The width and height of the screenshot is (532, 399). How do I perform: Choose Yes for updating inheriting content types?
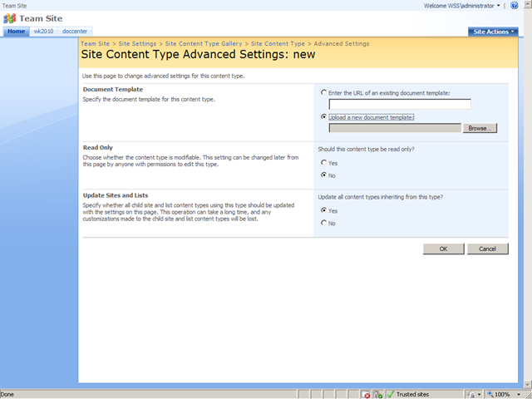(323, 210)
